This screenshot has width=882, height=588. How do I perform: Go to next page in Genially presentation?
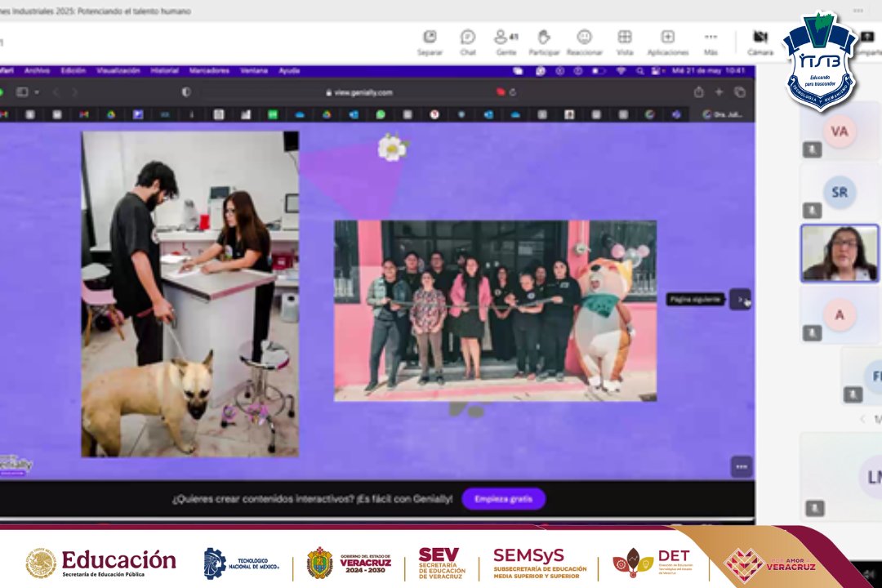coord(740,300)
